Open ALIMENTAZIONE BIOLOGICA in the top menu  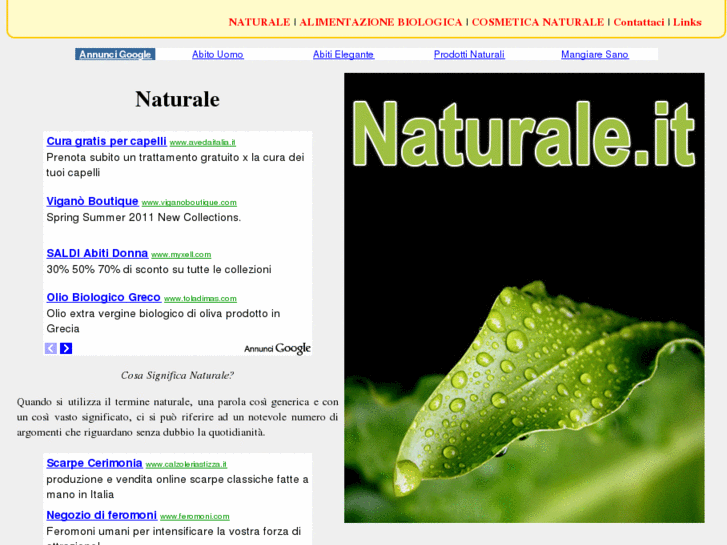pyautogui.click(x=381, y=22)
